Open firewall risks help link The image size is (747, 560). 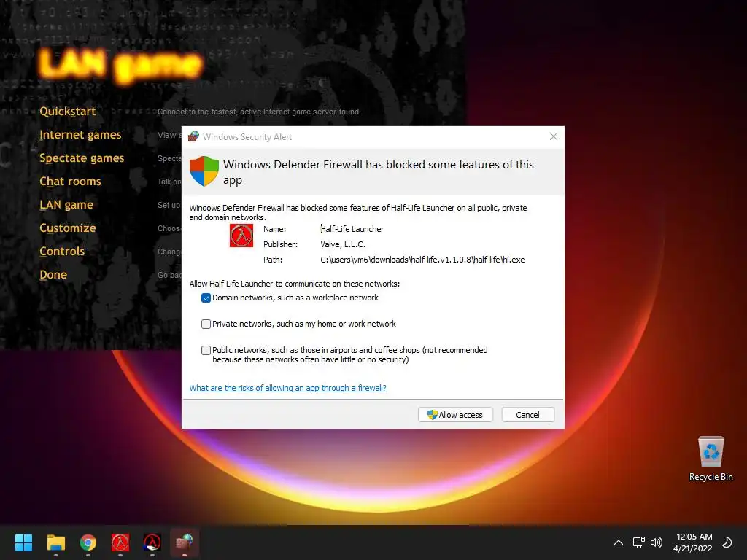pos(287,388)
